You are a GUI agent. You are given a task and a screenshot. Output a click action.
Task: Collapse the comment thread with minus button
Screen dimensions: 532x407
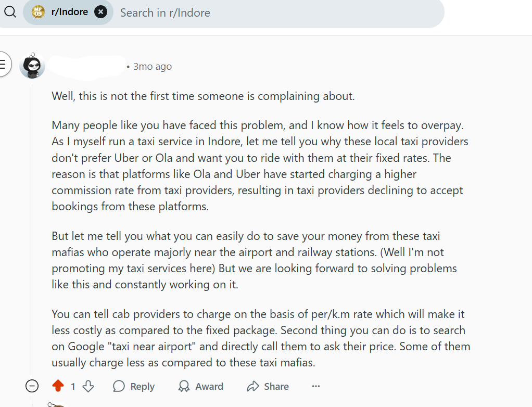click(32, 386)
